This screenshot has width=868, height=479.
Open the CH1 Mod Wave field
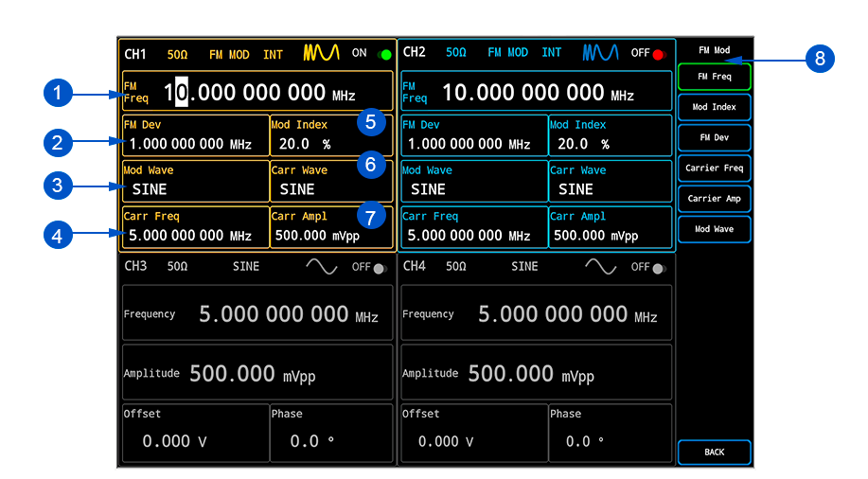coord(195,181)
